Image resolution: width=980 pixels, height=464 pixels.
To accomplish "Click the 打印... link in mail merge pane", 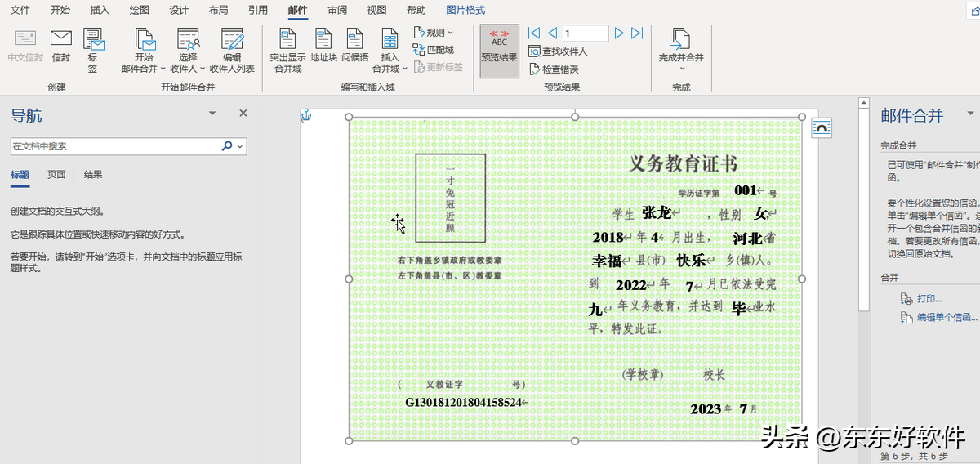I will click(x=929, y=299).
